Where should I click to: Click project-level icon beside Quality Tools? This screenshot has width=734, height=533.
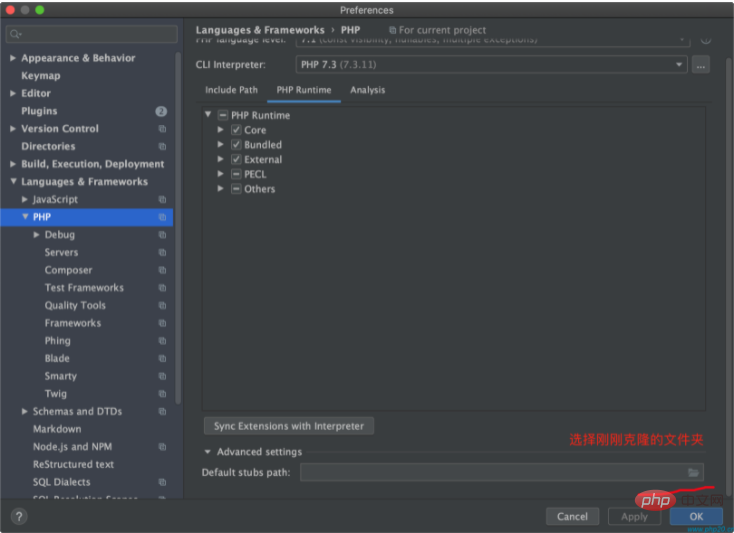tap(162, 306)
